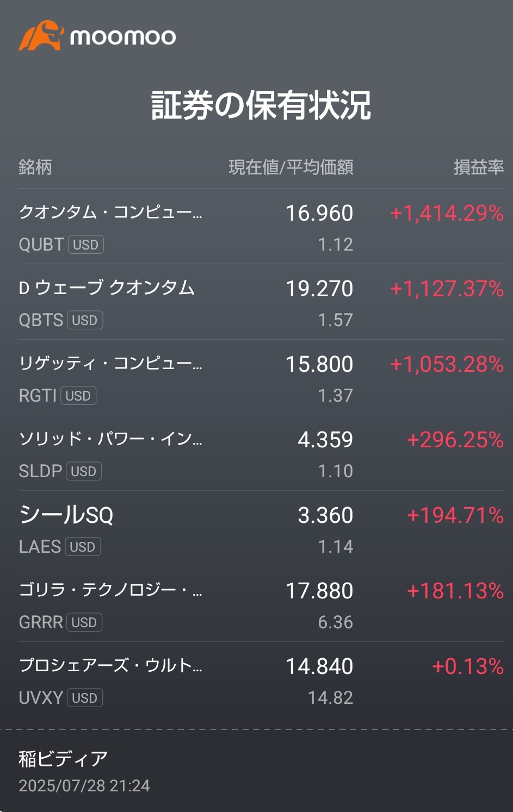Click the 損益率 column header

(479, 167)
